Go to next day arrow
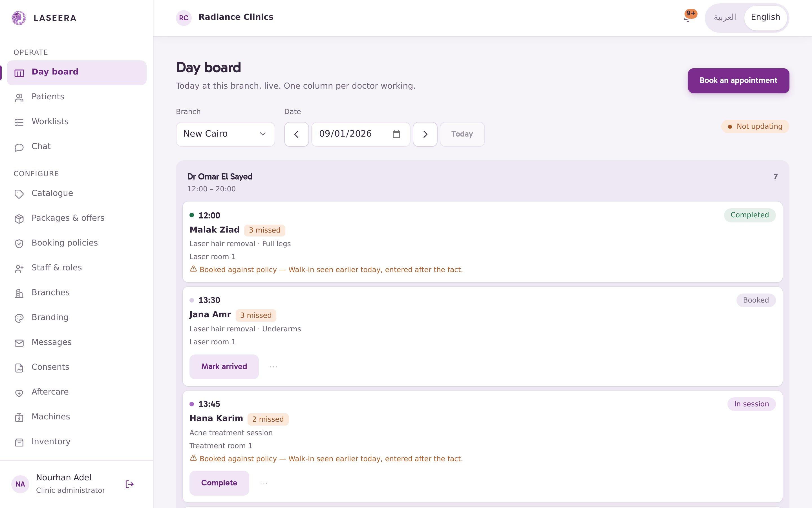812x508 pixels. (425, 134)
